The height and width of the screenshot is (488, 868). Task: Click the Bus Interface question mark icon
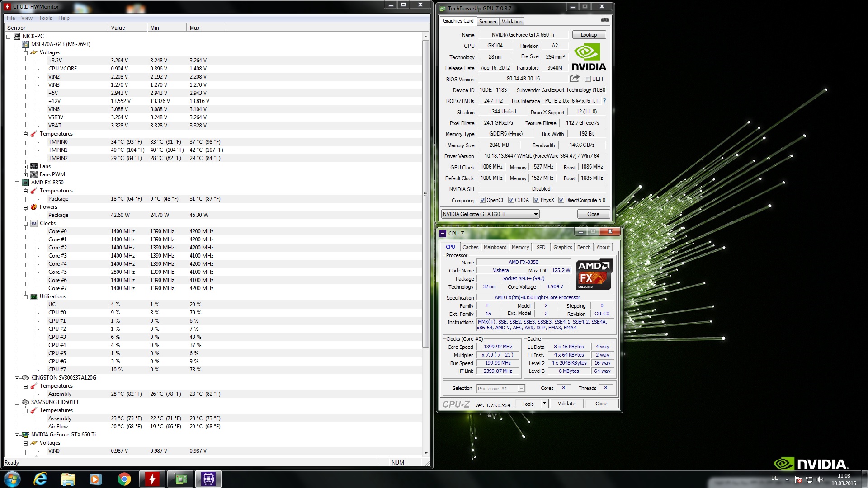point(604,101)
